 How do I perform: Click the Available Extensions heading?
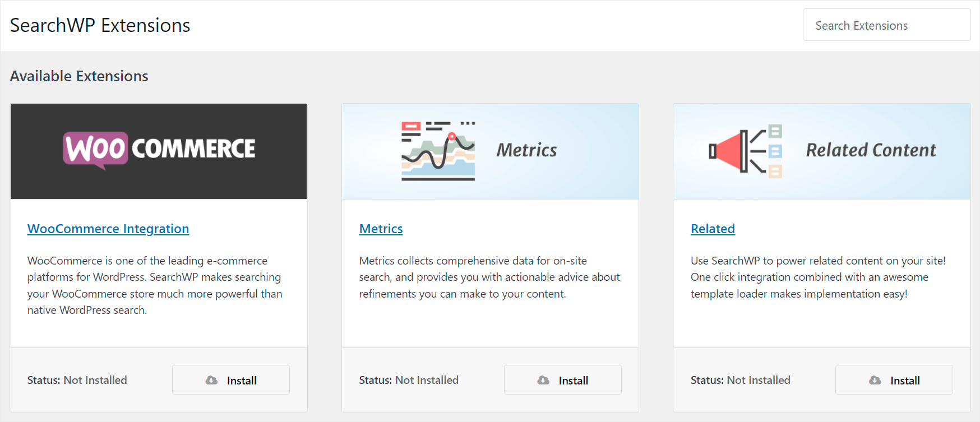tap(79, 76)
